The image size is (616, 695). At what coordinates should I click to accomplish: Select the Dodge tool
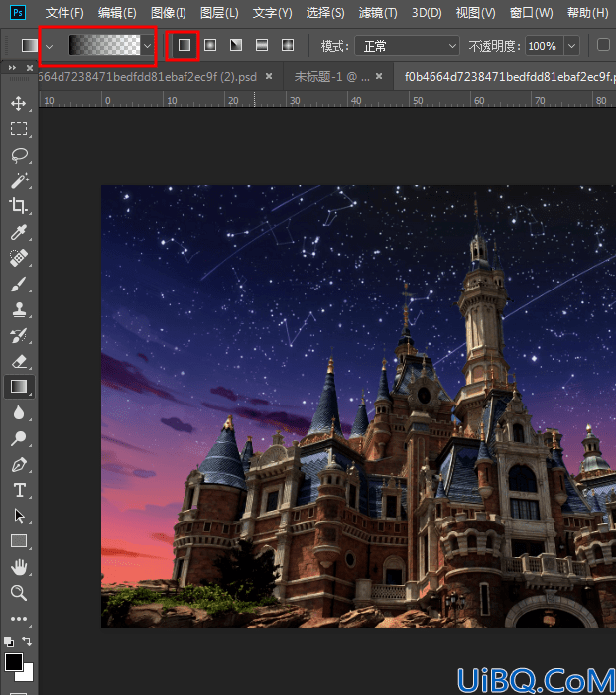[18, 438]
